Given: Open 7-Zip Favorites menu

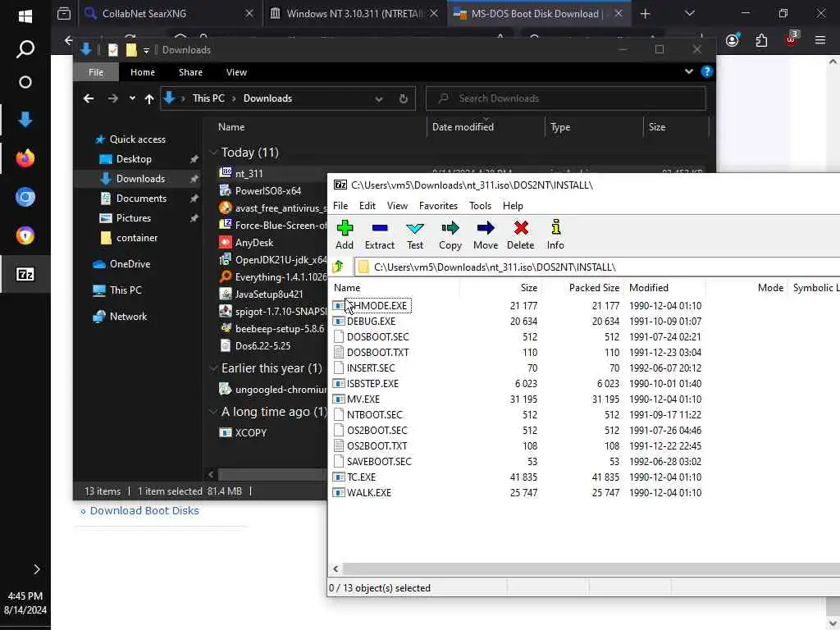Looking at the screenshot, I should pos(438,206).
